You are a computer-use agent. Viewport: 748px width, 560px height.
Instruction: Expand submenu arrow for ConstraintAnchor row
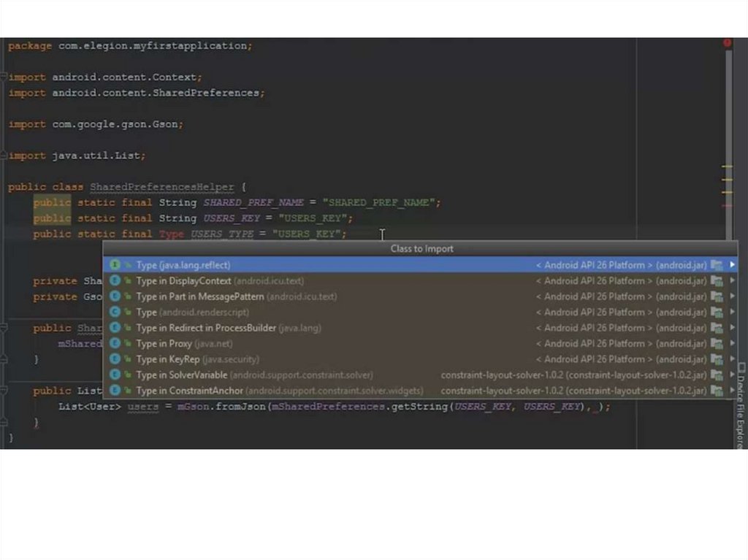point(732,391)
